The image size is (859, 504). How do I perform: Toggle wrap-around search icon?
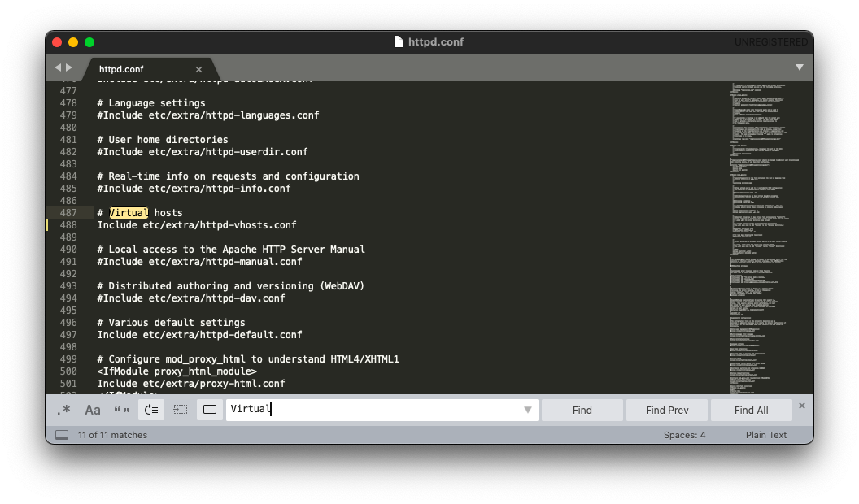(x=151, y=410)
